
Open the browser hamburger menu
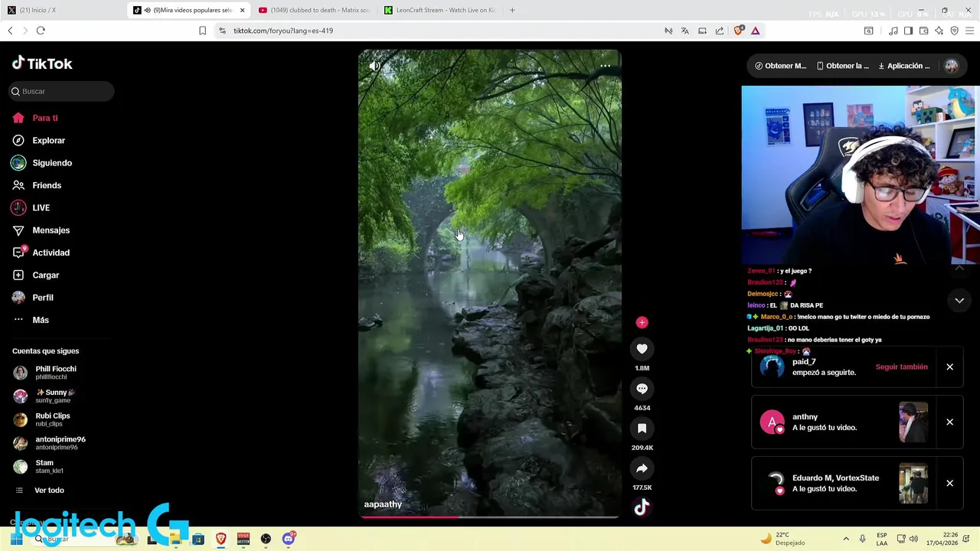(x=970, y=31)
